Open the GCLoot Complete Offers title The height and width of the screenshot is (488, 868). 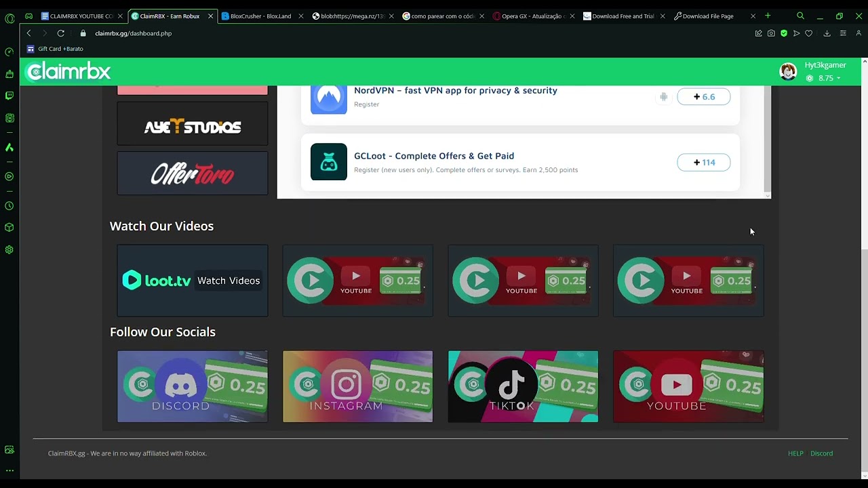point(434,156)
